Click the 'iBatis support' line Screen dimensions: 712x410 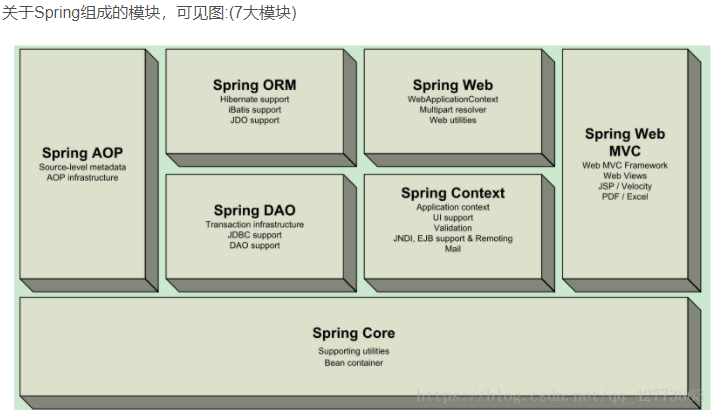coord(254,110)
